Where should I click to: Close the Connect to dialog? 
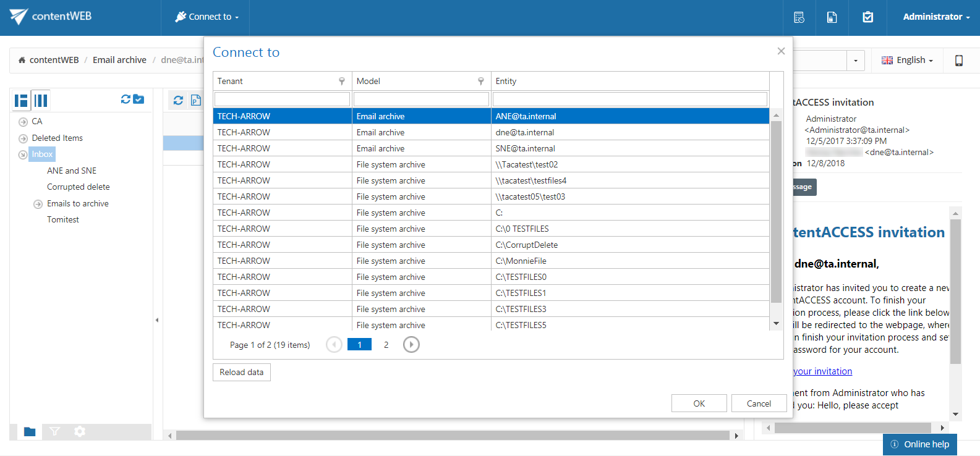pyautogui.click(x=781, y=51)
